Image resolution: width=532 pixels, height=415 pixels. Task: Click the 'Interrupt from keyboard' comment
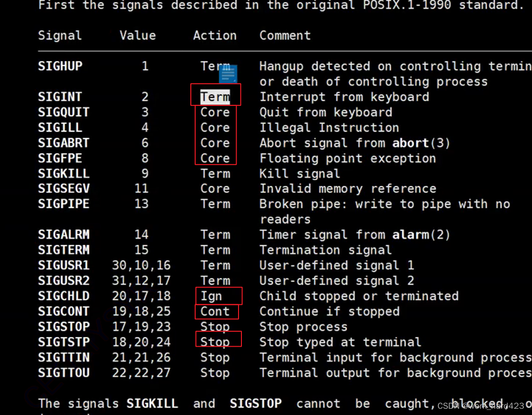coord(345,97)
